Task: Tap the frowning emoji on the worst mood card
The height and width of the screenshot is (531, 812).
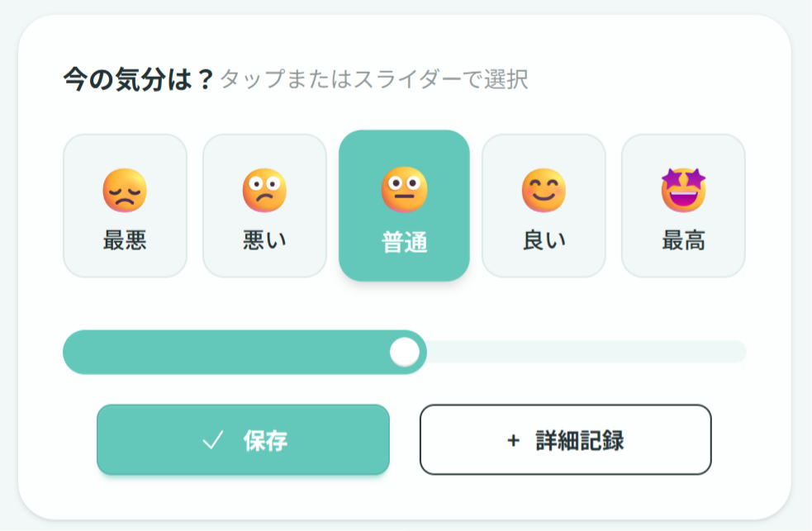Action: (124, 189)
